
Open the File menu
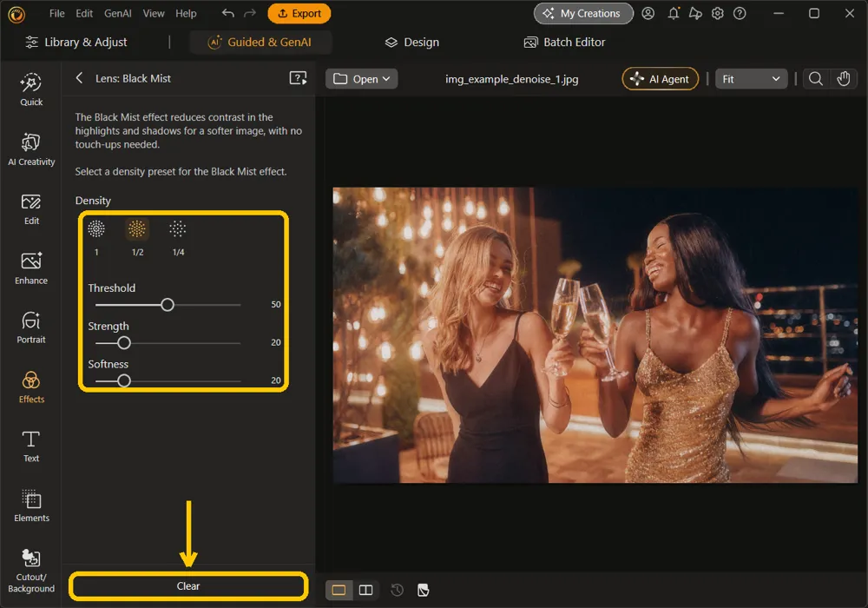pos(56,13)
